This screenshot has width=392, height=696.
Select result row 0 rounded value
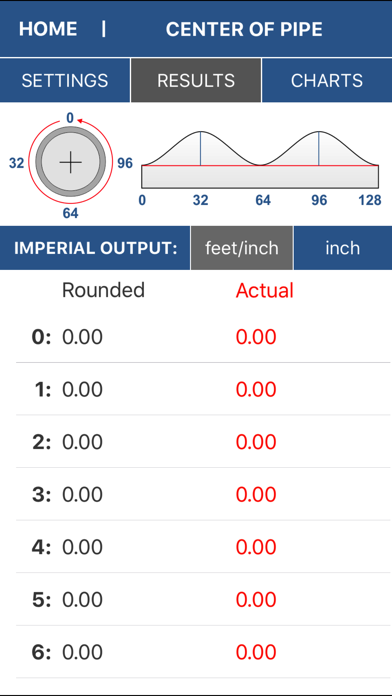click(x=83, y=337)
